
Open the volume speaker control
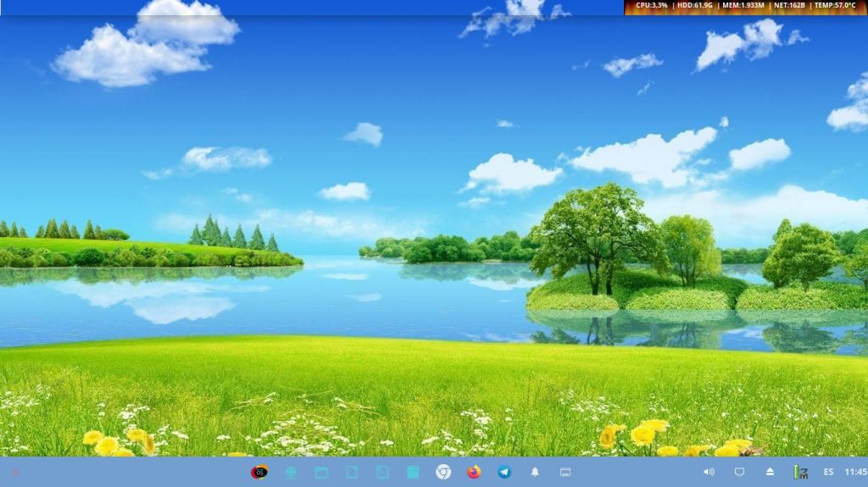click(709, 472)
